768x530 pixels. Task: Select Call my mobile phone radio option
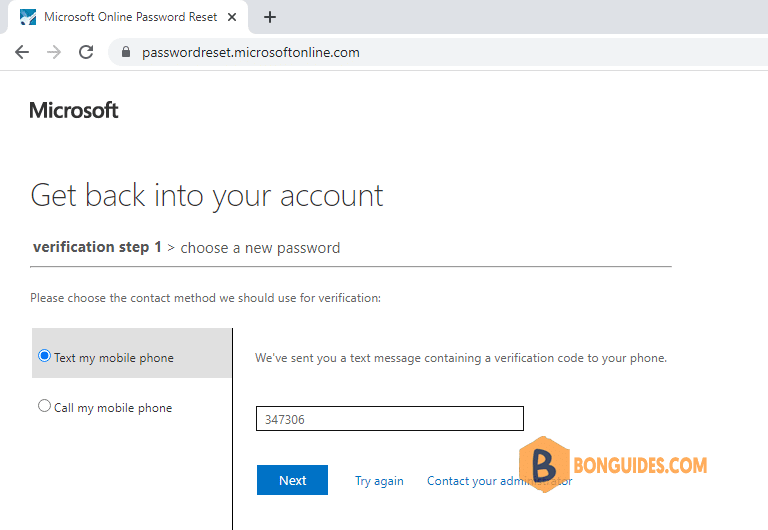tap(44, 406)
